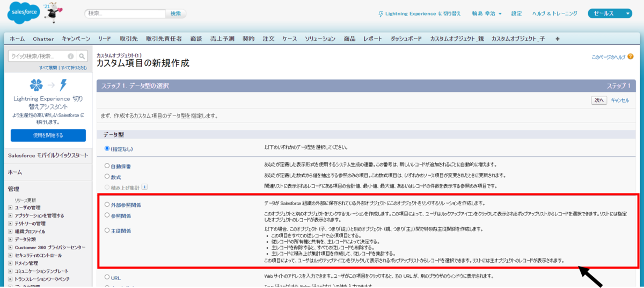Open the カスタムオブジェクト_子 tab
This screenshot has height=288, width=644.
[519, 39]
